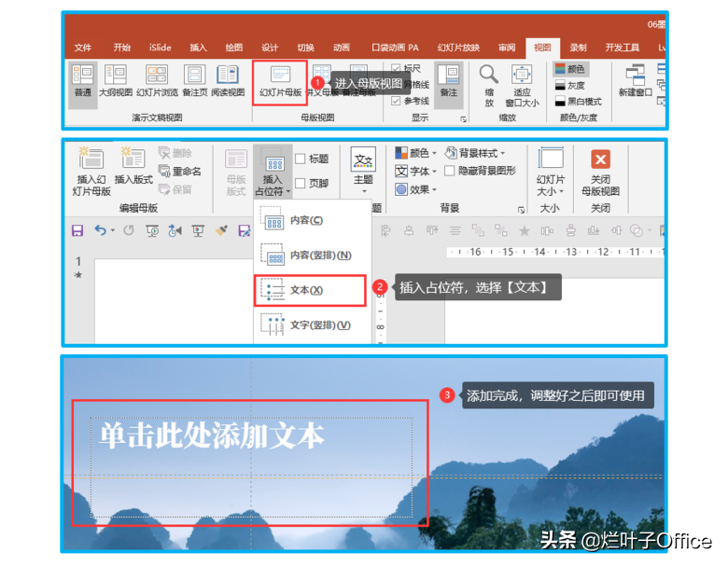Select 灰度 grayscale mode

pyautogui.click(x=570, y=86)
